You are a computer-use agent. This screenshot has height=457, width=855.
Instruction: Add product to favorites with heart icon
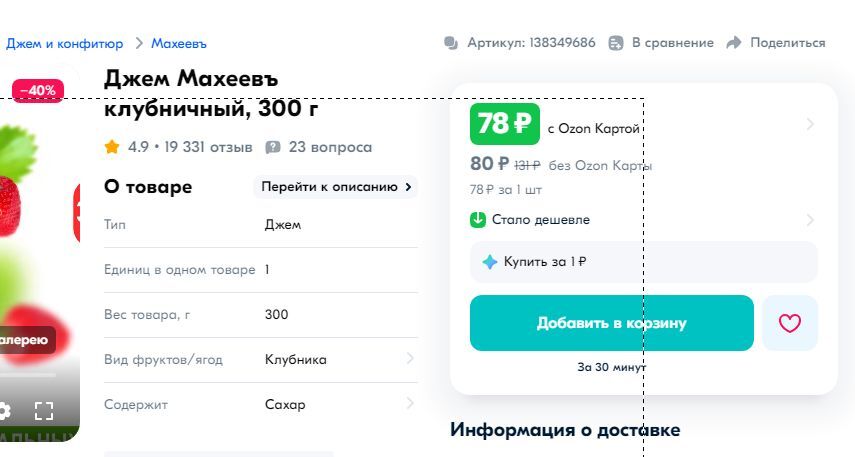click(x=790, y=323)
